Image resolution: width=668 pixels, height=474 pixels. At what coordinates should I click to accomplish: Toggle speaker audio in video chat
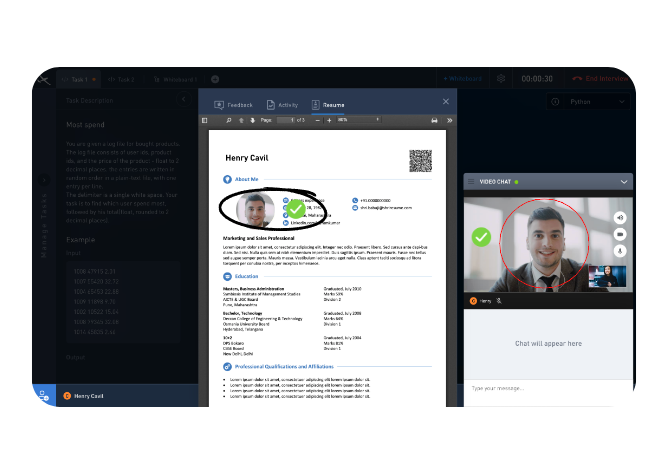tap(620, 218)
